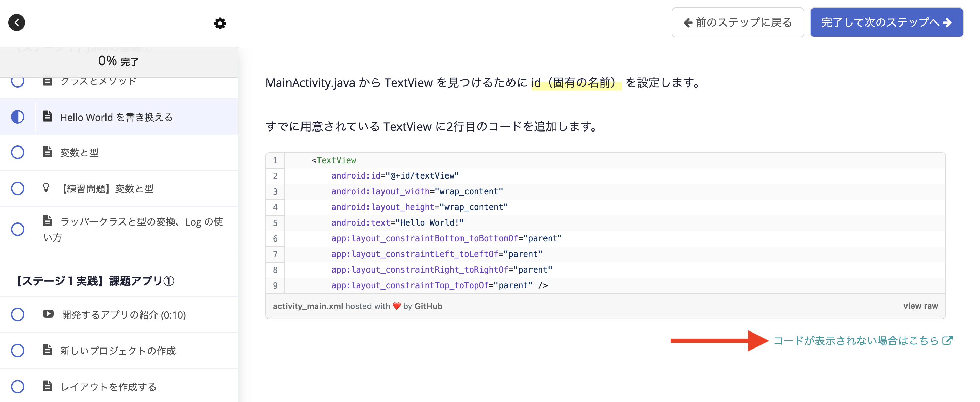This screenshot has height=402, width=980.
Task: Click the view raw link
Action: pos(921,306)
